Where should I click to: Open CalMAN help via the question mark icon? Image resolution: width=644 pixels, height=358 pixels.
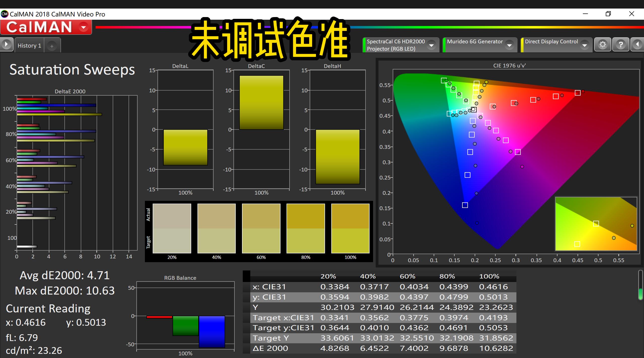[x=621, y=44]
